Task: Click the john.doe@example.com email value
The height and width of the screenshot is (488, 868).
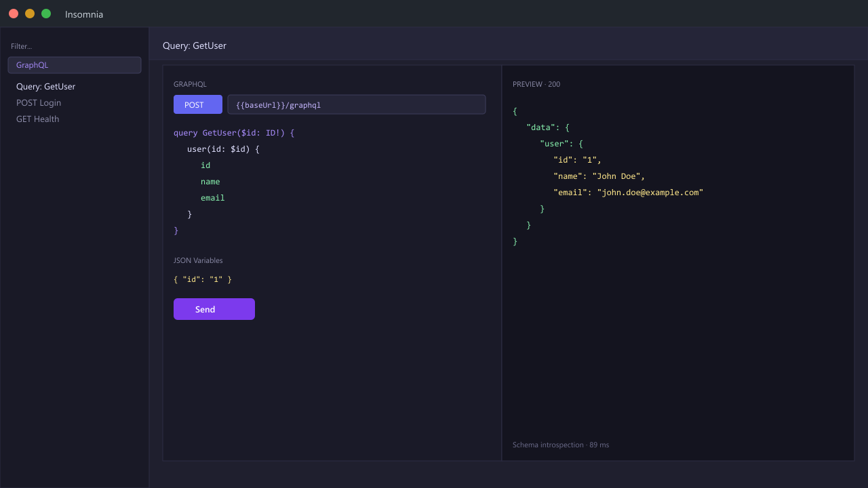Action: tap(650, 192)
